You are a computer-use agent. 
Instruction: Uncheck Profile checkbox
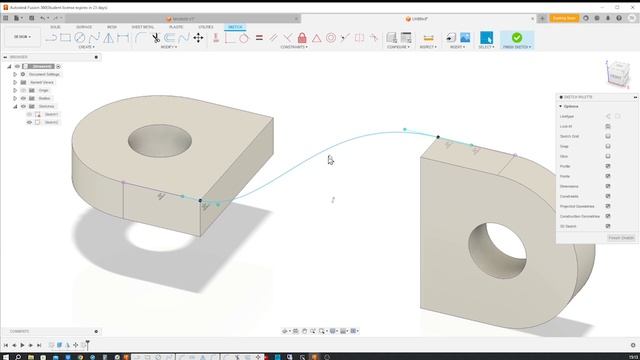click(x=608, y=166)
